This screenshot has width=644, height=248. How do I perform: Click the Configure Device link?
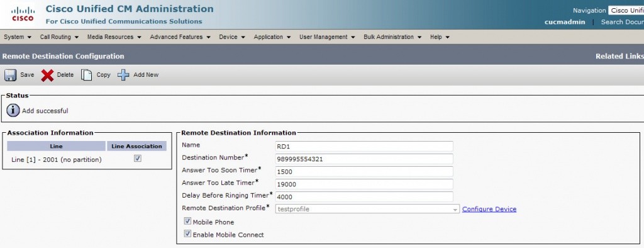click(489, 209)
